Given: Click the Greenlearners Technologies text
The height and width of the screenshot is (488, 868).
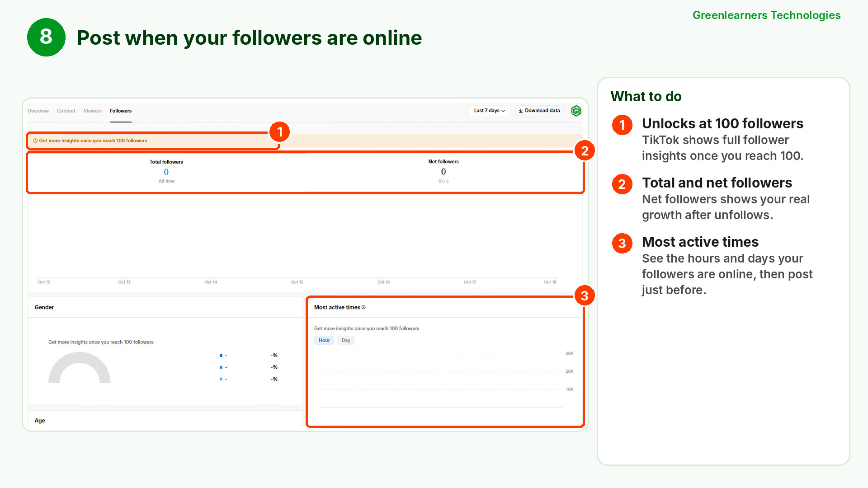Looking at the screenshot, I should coord(766,15).
